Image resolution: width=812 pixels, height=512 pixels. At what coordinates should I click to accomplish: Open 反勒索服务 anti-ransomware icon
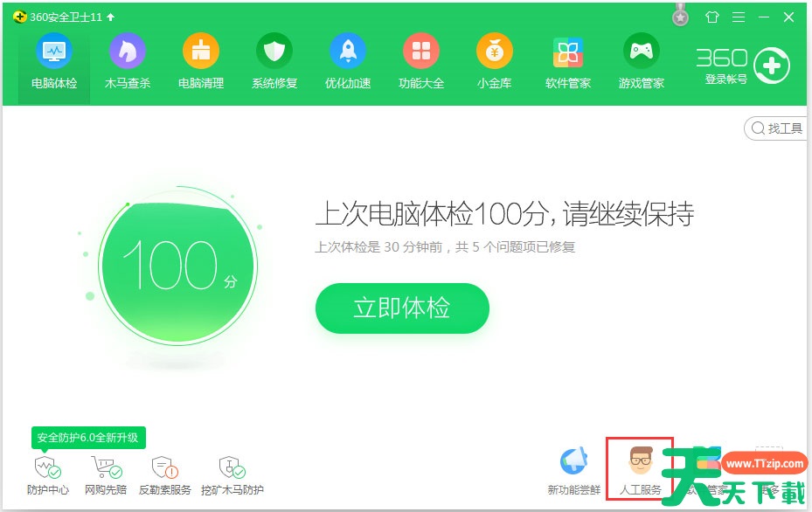[x=164, y=467]
